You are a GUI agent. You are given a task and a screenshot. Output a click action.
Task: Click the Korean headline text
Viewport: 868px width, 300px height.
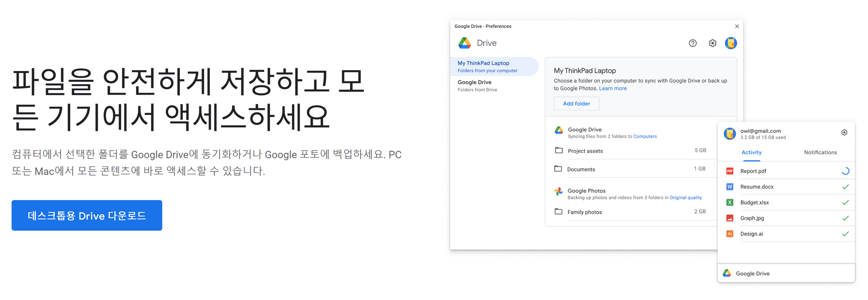[188, 99]
